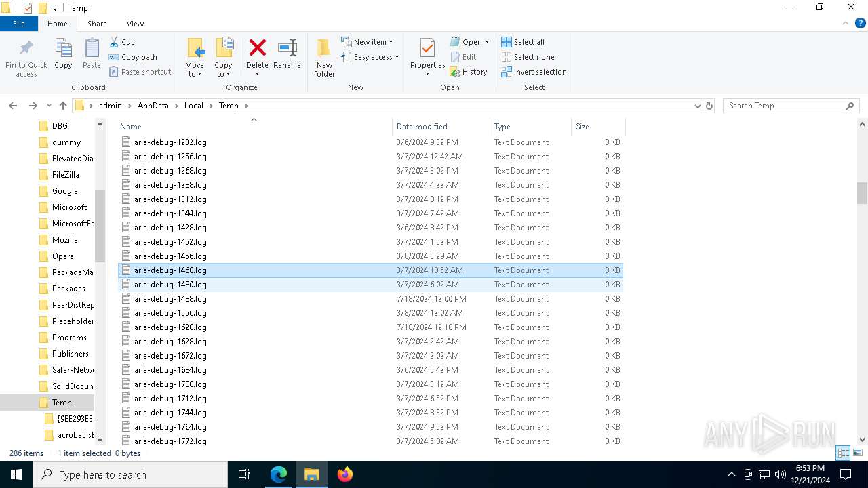Select file aria-debug-1772.log
868x488 pixels.
pos(370,441)
